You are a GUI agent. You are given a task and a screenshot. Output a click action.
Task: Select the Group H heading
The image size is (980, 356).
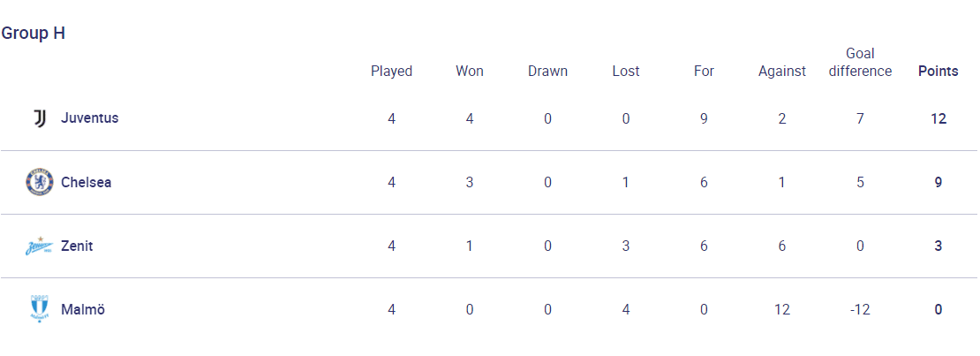point(34,34)
